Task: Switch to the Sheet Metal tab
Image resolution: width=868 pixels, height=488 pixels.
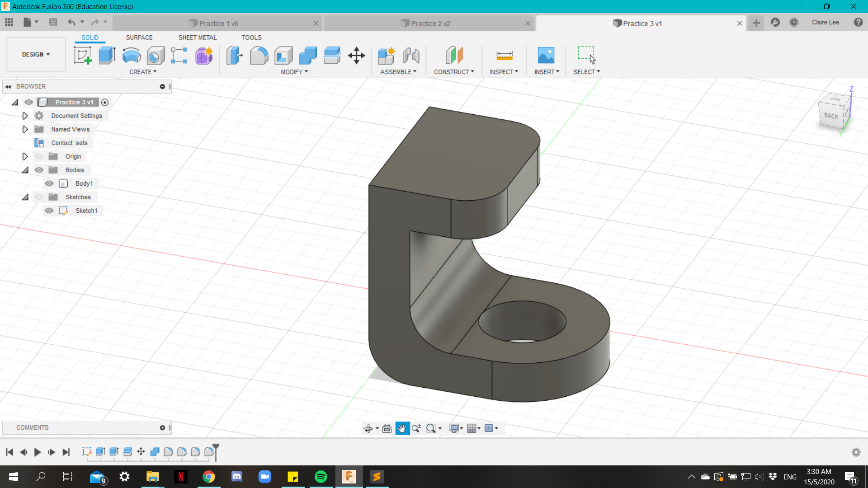Action: coord(197,37)
